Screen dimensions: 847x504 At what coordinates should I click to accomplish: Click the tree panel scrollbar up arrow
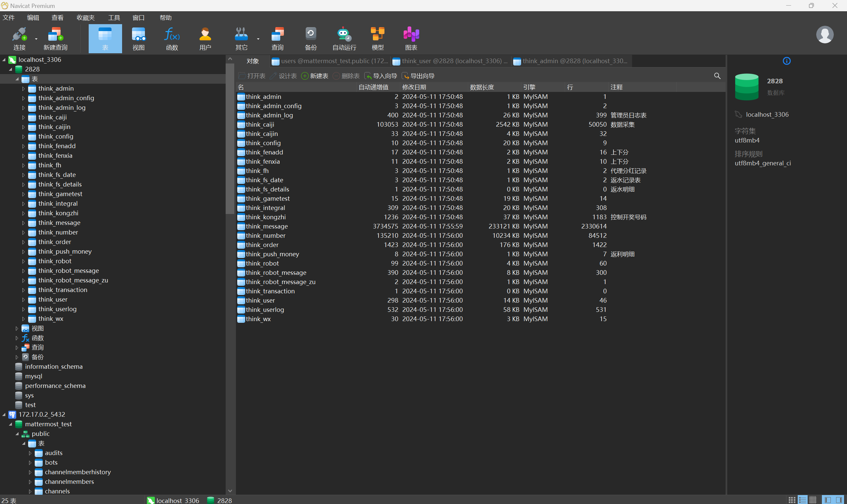point(230,59)
